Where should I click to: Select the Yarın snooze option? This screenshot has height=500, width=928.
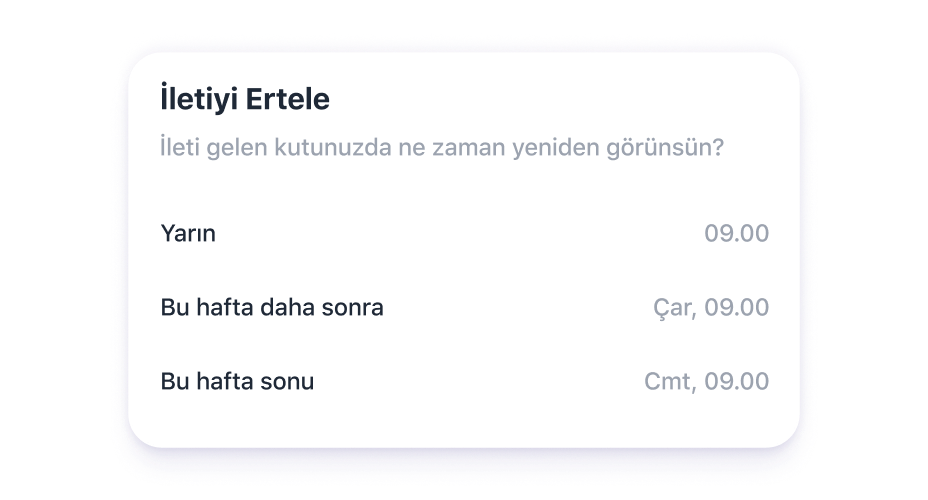click(x=188, y=234)
